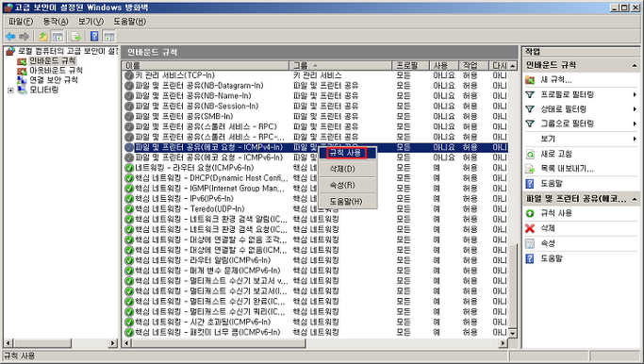The height and width of the screenshot is (364, 644).
Task: Click the Back arrow toolbar icon
Action: [x=10, y=37]
